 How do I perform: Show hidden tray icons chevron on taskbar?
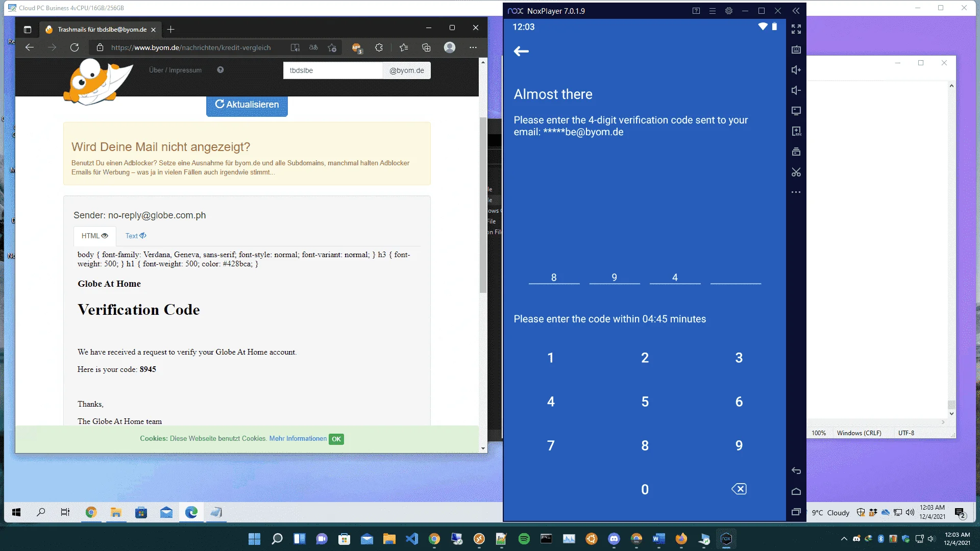[844, 539]
